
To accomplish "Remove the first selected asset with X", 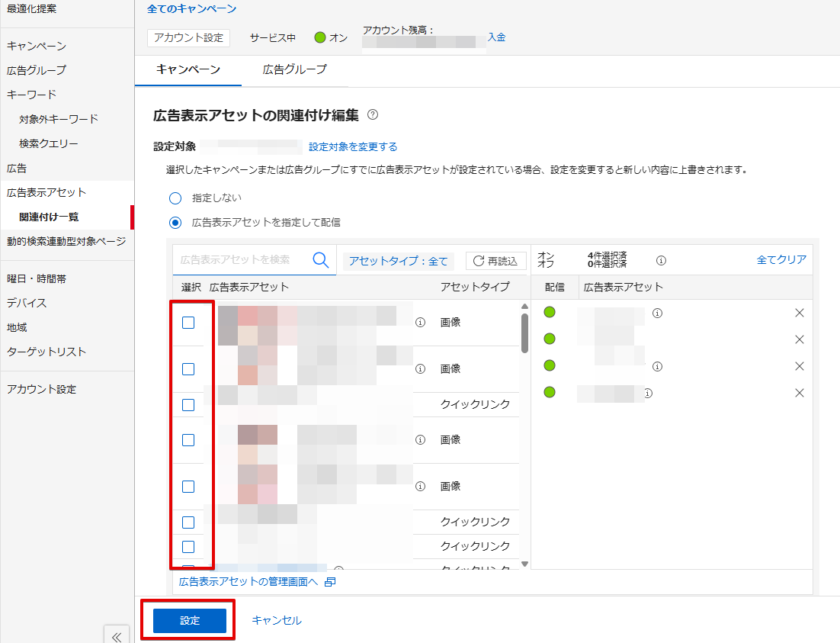I will click(799, 313).
